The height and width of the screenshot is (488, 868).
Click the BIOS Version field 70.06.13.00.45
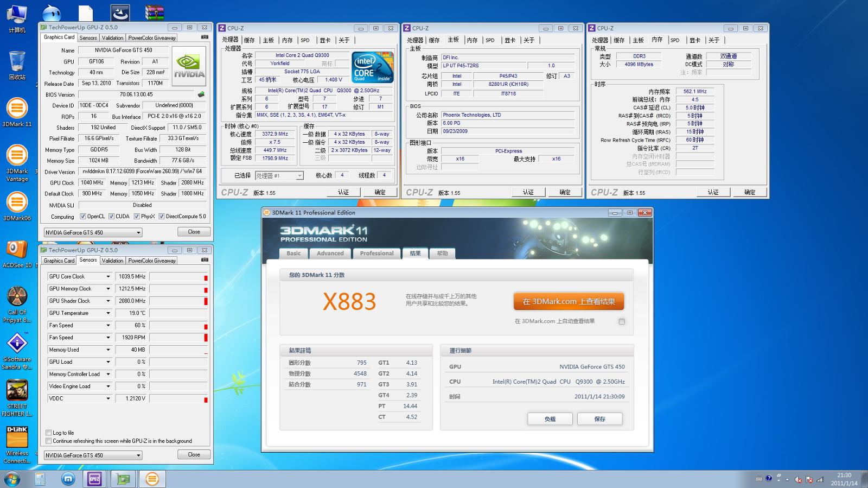[136, 94]
